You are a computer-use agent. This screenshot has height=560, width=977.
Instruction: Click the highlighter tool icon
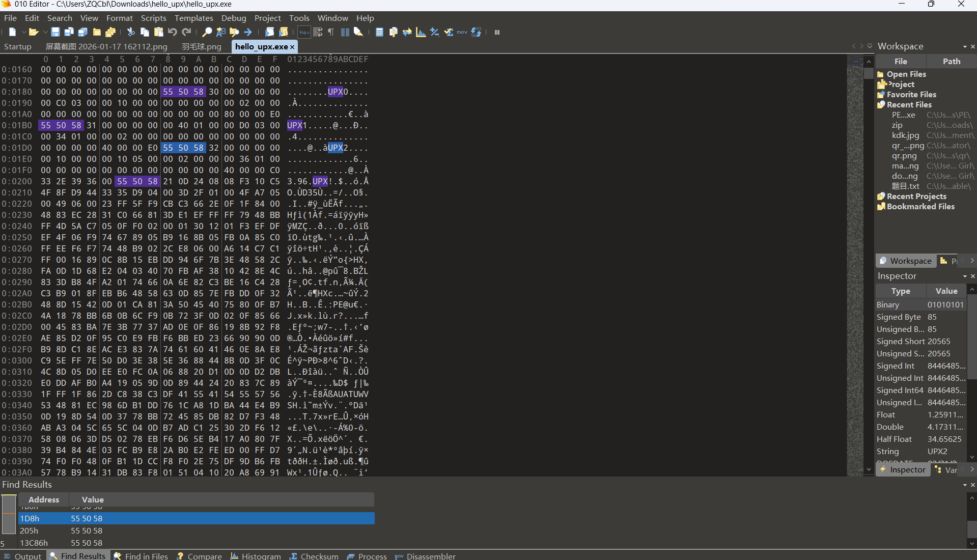pos(358,32)
